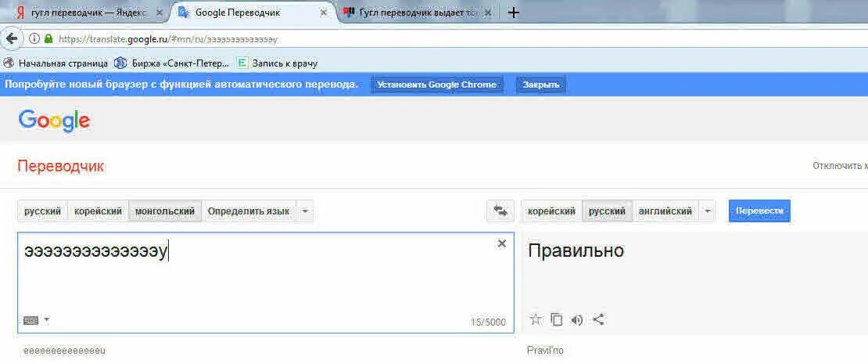Click the Отключить link at right edge
This screenshot has width=868, height=364.
(840, 166)
